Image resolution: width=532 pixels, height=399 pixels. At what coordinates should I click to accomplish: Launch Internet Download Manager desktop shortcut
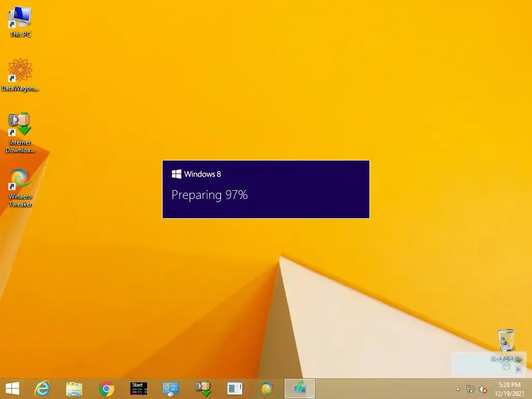click(x=20, y=132)
